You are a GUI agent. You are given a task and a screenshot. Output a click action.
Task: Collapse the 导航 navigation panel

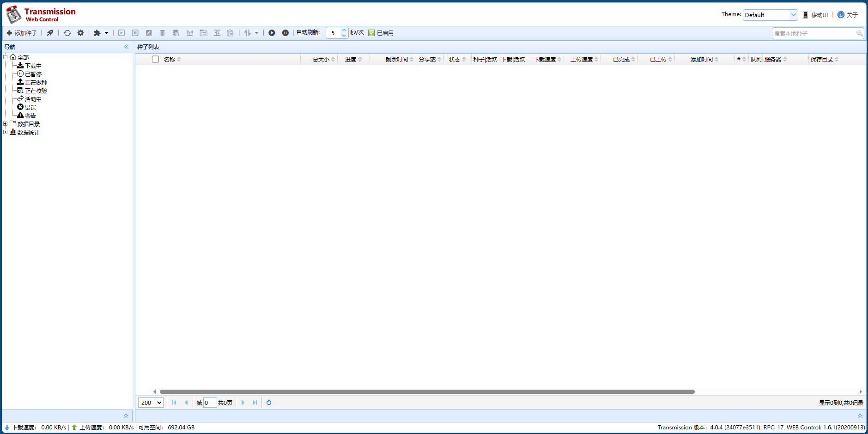[126, 47]
